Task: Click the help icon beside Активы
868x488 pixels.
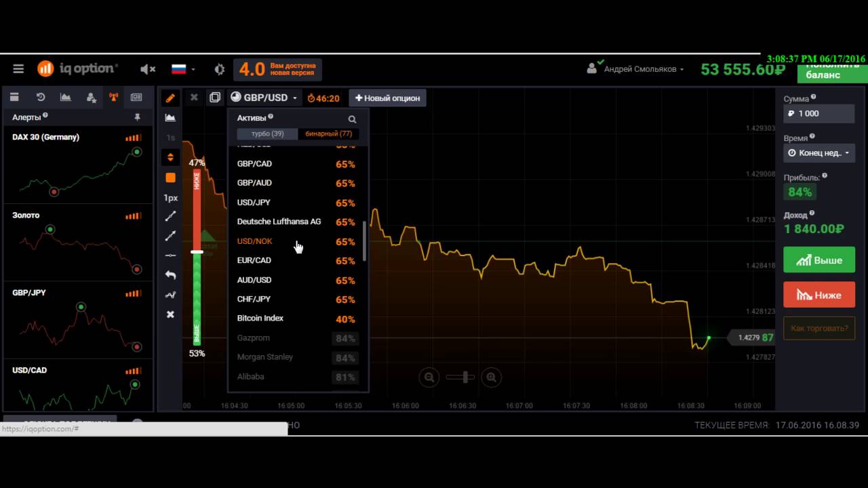Action: point(271,117)
